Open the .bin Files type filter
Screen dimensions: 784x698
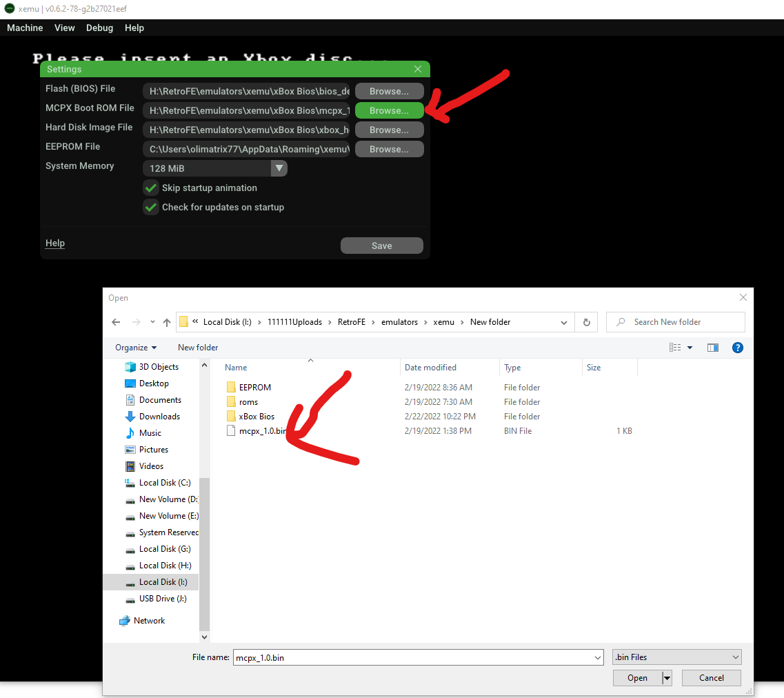(676, 657)
